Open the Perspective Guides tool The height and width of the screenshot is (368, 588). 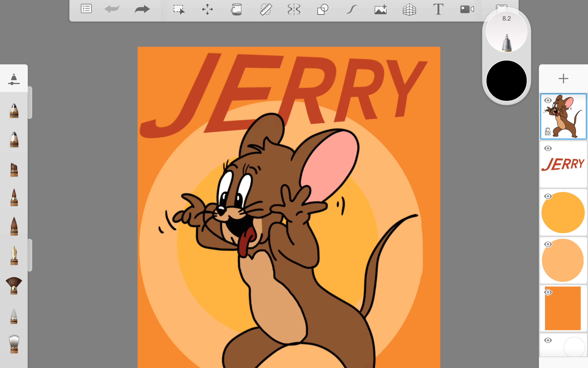(x=409, y=10)
